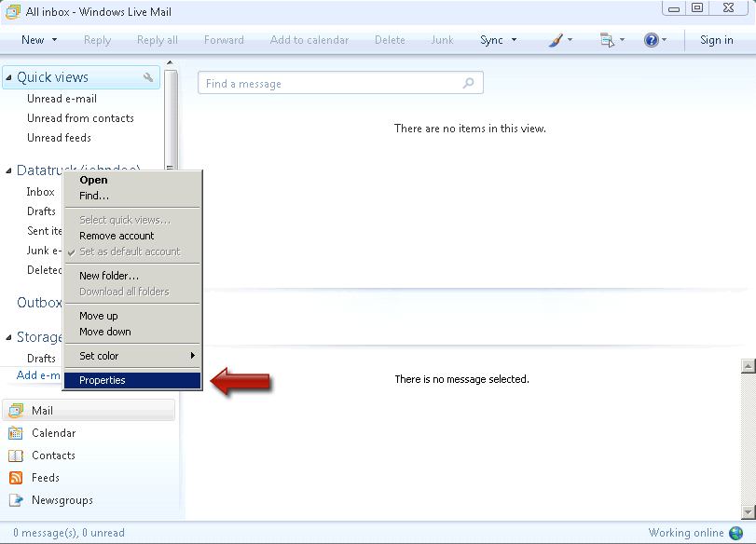Select Open in the context menu
The height and width of the screenshot is (544, 756).
point(132,180)
